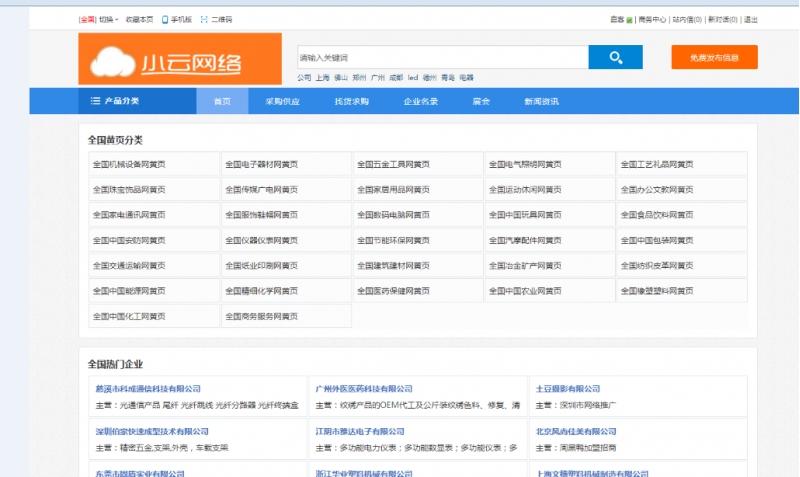
Task: Click hot keyword 广州
Action: click(378, 78)
